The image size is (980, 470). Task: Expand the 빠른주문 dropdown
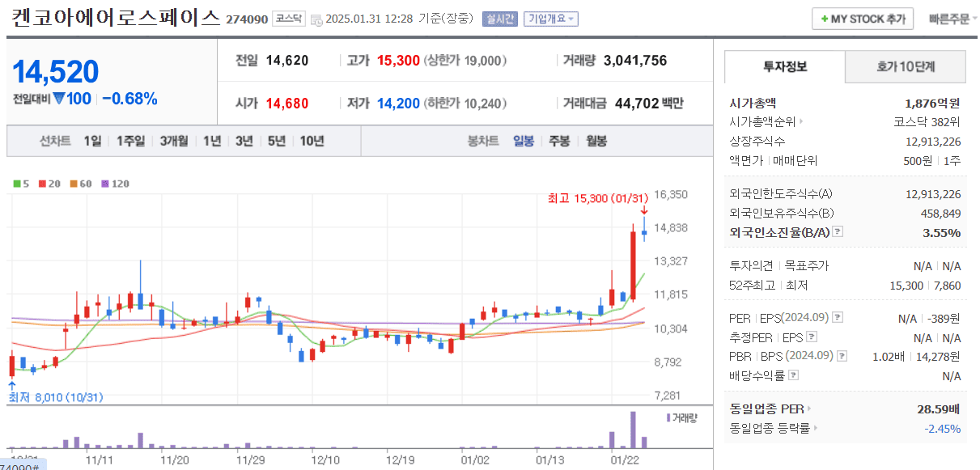pyautogui.click(x=953, y=19)
